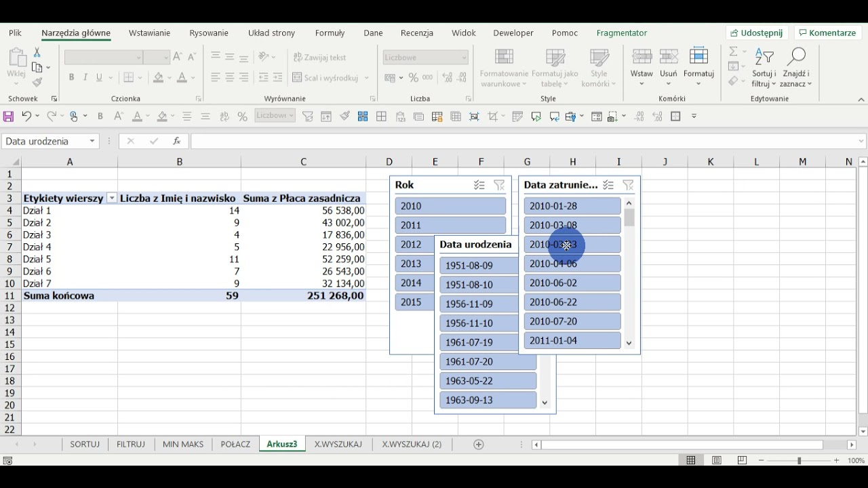Save the workbook with the floppy icon

(x=8, y=117)
